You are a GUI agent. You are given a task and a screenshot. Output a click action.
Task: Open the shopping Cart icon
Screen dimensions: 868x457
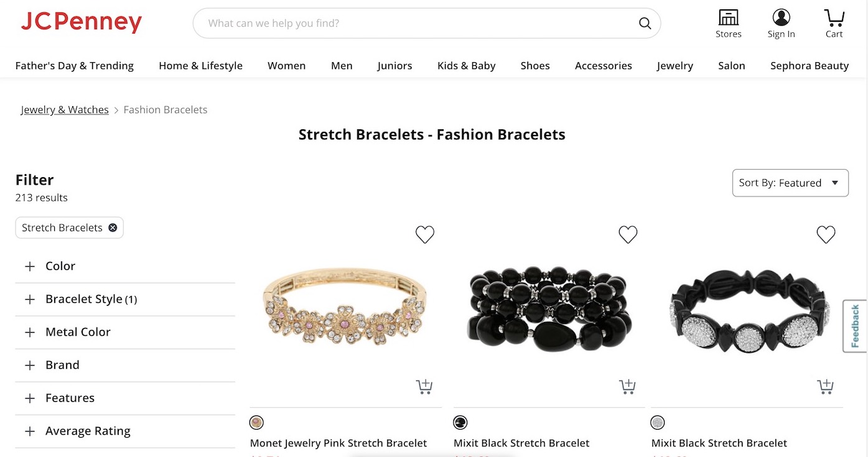(x=834, y=18)
